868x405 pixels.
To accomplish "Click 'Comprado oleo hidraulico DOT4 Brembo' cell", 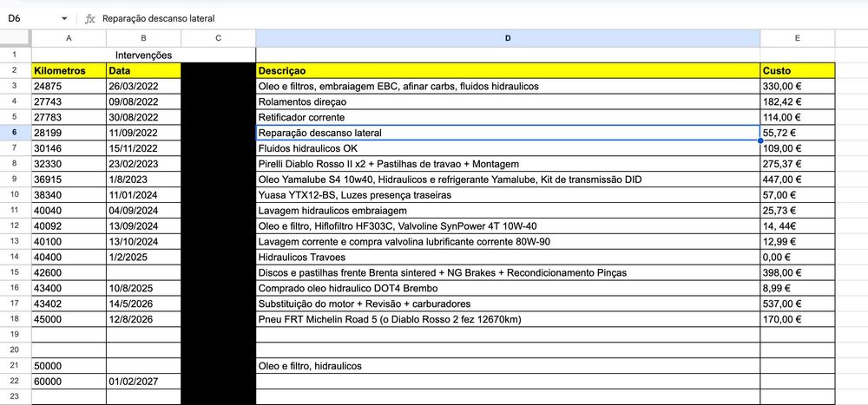I will pos(508,288).
